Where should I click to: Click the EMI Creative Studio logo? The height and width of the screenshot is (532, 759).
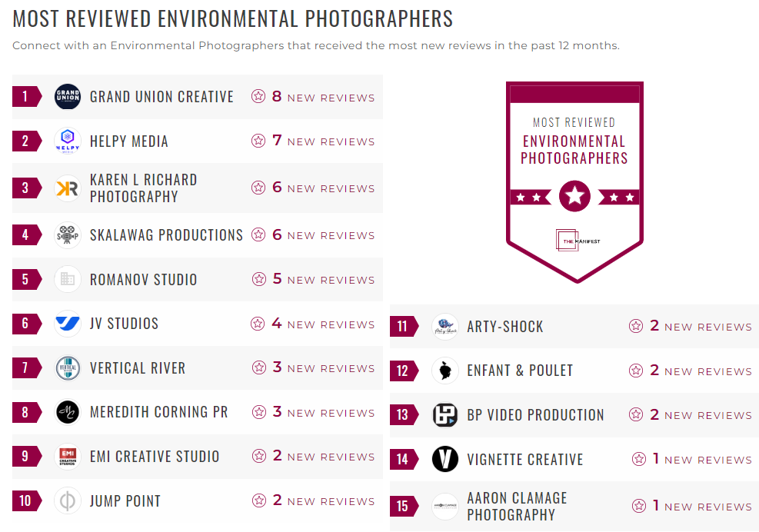click(67, 457)
